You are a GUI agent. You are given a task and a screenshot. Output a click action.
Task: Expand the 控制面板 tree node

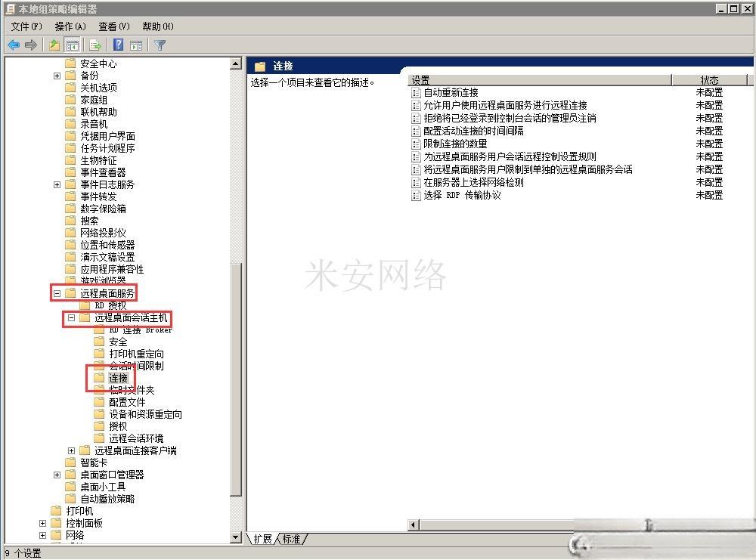42,523
